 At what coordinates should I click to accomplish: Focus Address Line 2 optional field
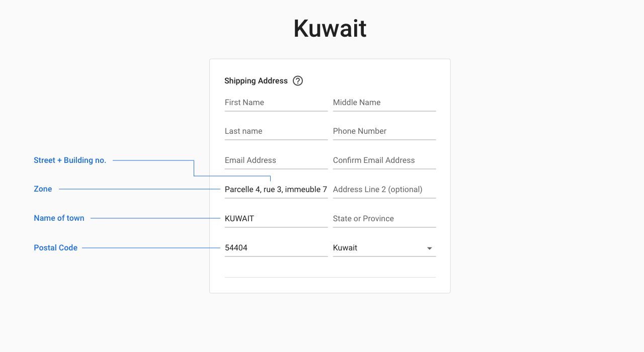(384, 190)
